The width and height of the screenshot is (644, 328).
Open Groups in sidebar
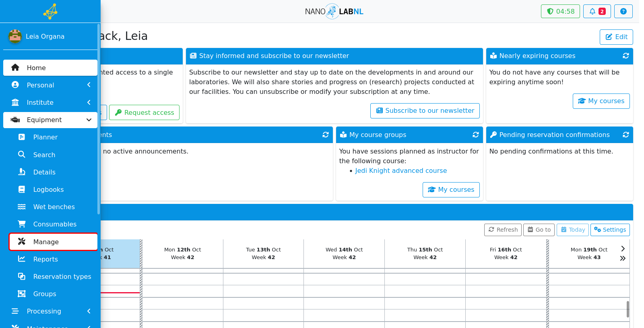tap(53, 294)
